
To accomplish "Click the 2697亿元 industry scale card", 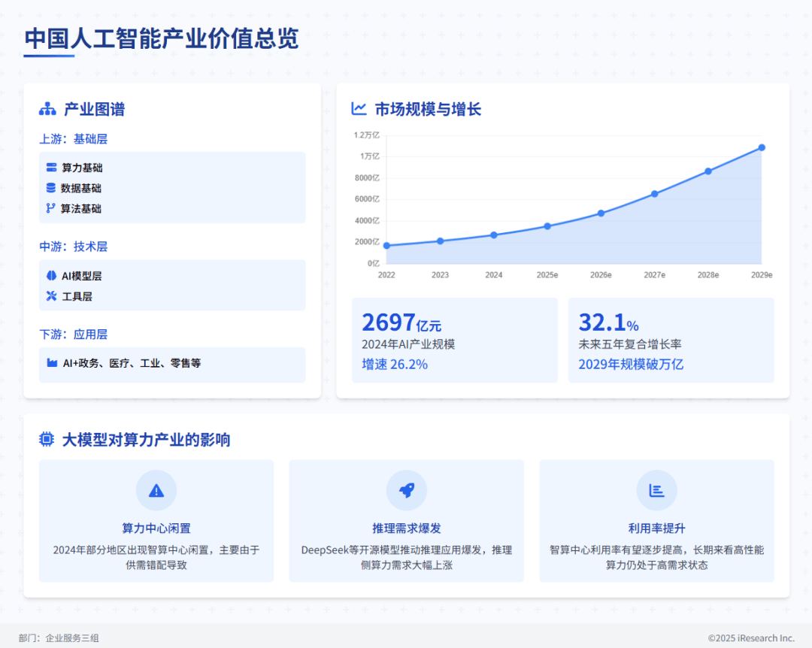I will pos(454,341).
